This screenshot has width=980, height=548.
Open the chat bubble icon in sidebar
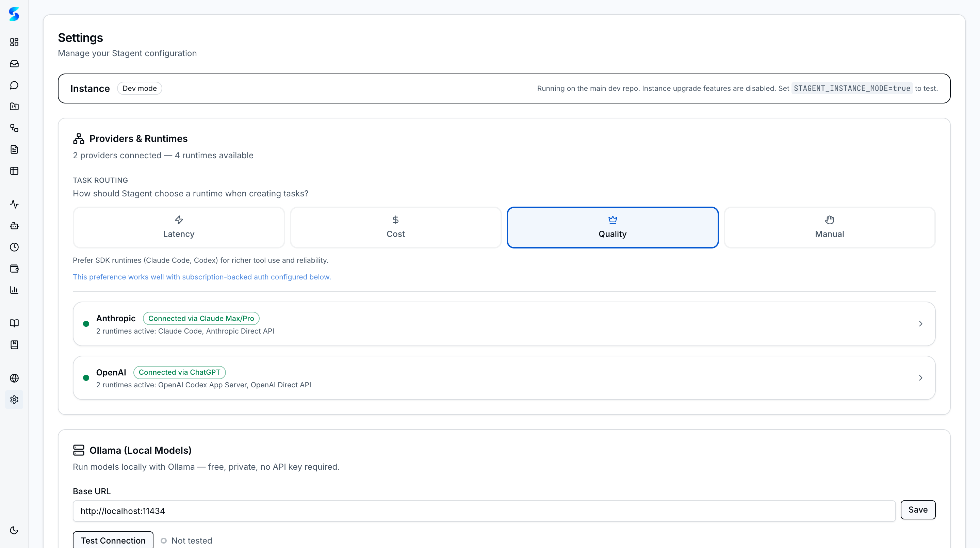[x=14, y=85]
